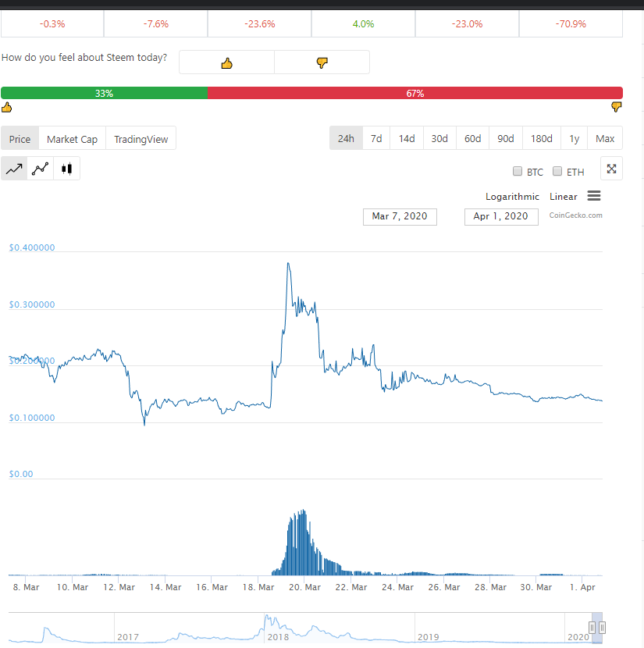
Task: Select the Max time range
Action: pos(605,138)
